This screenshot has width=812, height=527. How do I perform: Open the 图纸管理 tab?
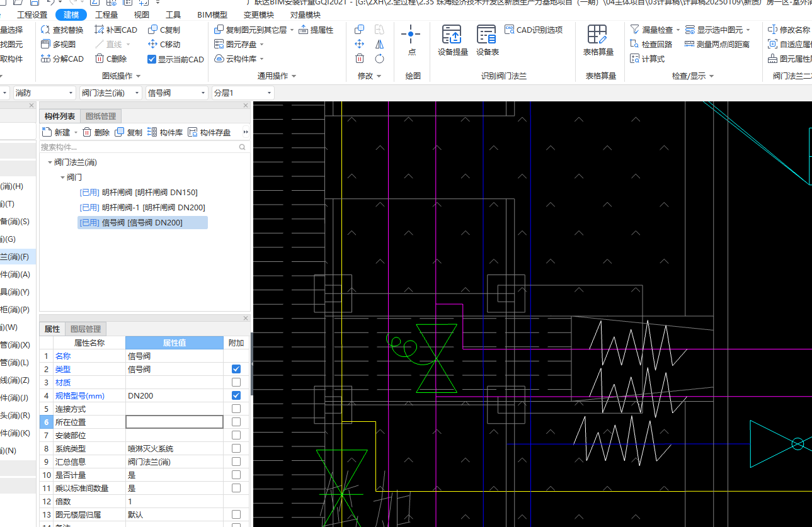coord(101,116)
